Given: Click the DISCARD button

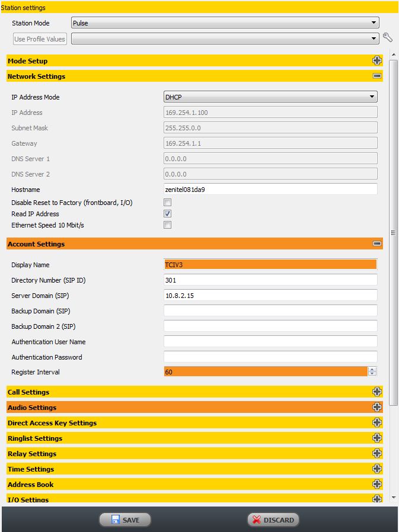Looking at the screenshot, I should [273, 520].
